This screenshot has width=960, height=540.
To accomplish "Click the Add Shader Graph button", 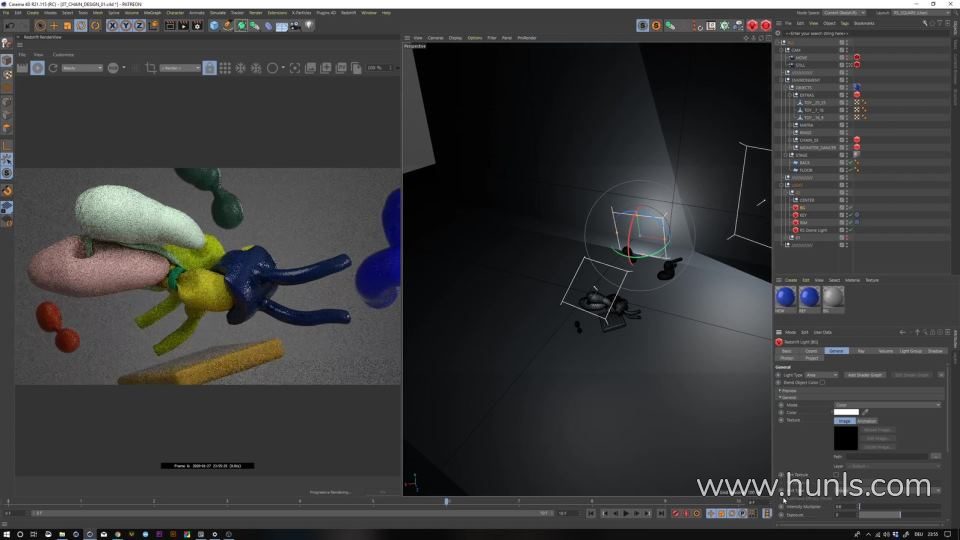I will click(x=864, y=375).
